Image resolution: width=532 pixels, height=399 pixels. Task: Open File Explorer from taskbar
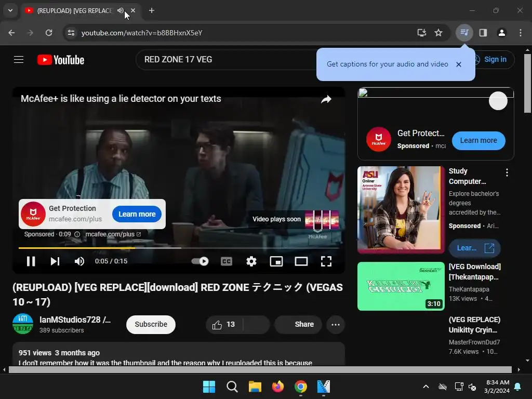point(255,387)
